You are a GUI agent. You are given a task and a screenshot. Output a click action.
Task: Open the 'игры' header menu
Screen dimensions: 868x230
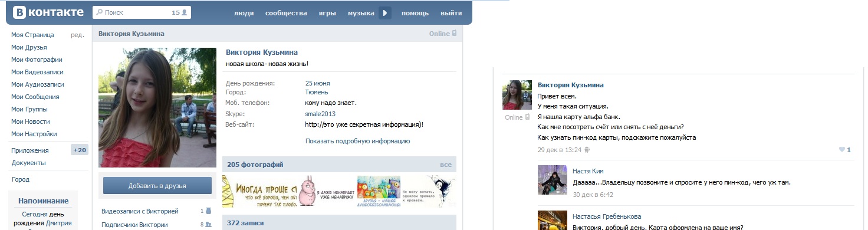click(327, 13)
